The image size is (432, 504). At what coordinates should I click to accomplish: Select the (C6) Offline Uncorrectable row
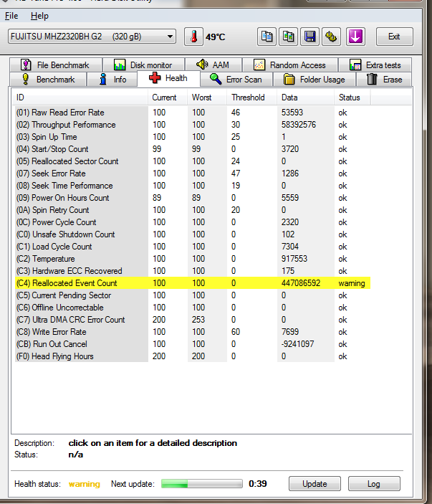tap(193, 308)
